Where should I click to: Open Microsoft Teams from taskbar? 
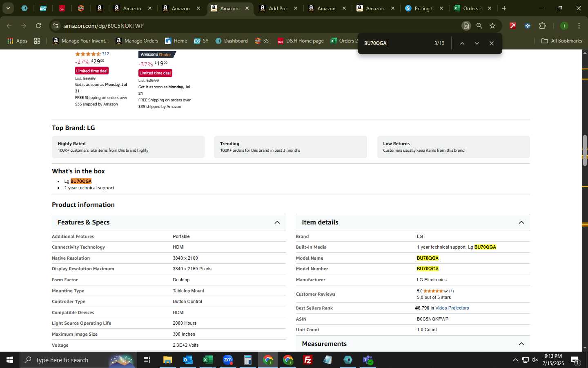tap(368, 360)
